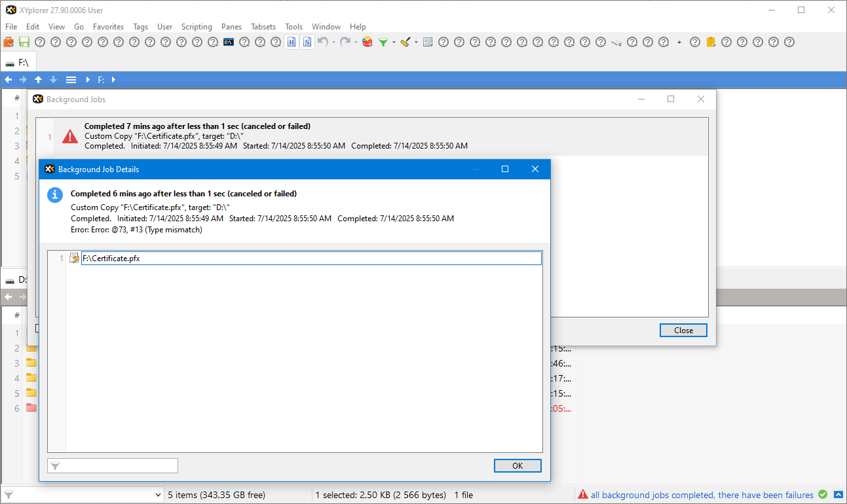This screenshot has height=504, width=847.
Task: Click the hamburger menu in the address bar
Action: click(x=71, y=80)
